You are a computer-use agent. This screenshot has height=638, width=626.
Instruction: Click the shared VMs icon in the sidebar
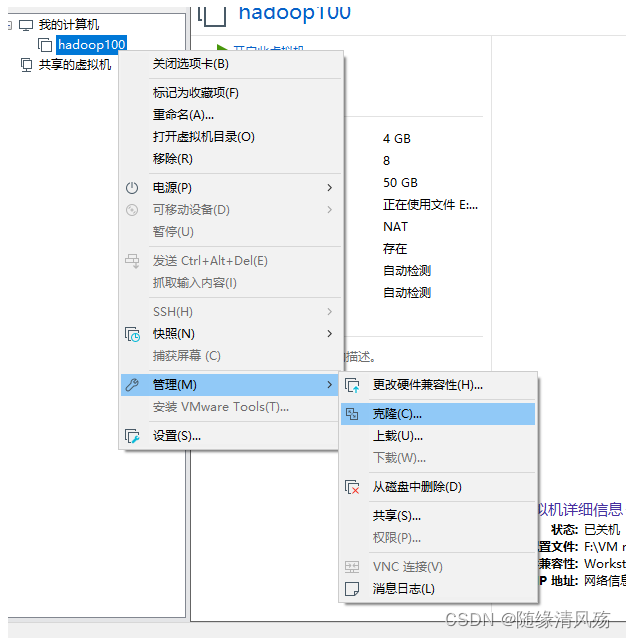pyautogui.click(x=26, y=65)
